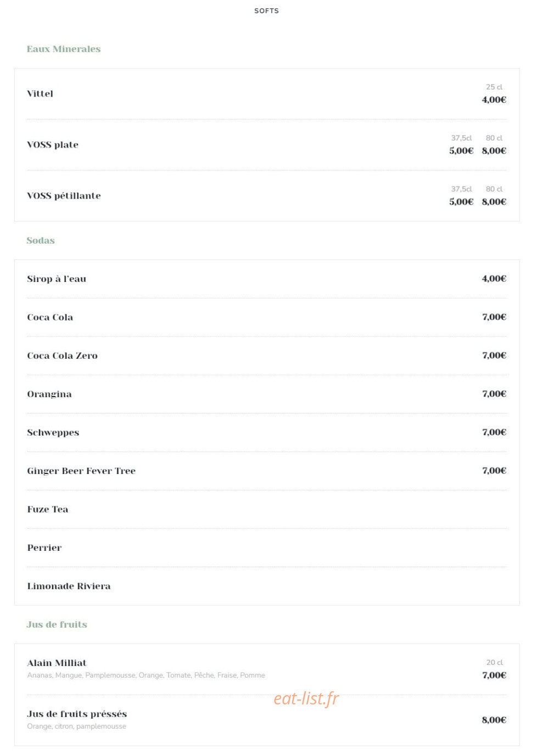Click the SOFTS heading at top
Viewport: 543px width, 756px height.
[x=266, y=11]
